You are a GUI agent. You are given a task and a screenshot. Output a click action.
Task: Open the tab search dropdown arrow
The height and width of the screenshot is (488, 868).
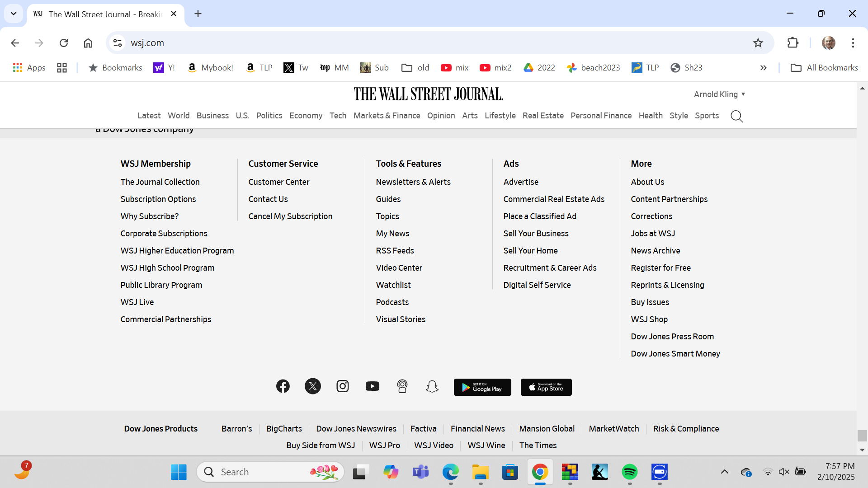click(14, 14)
